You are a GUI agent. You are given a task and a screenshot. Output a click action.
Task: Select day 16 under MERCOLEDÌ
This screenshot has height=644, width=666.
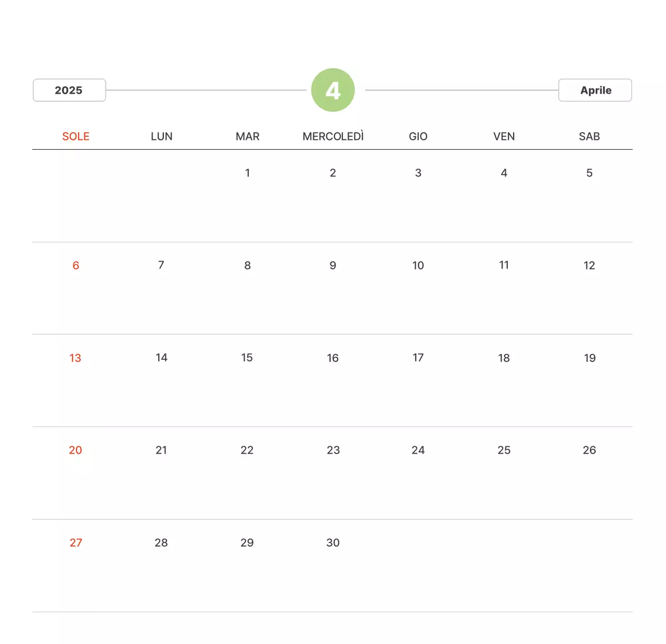click(333, 358)
